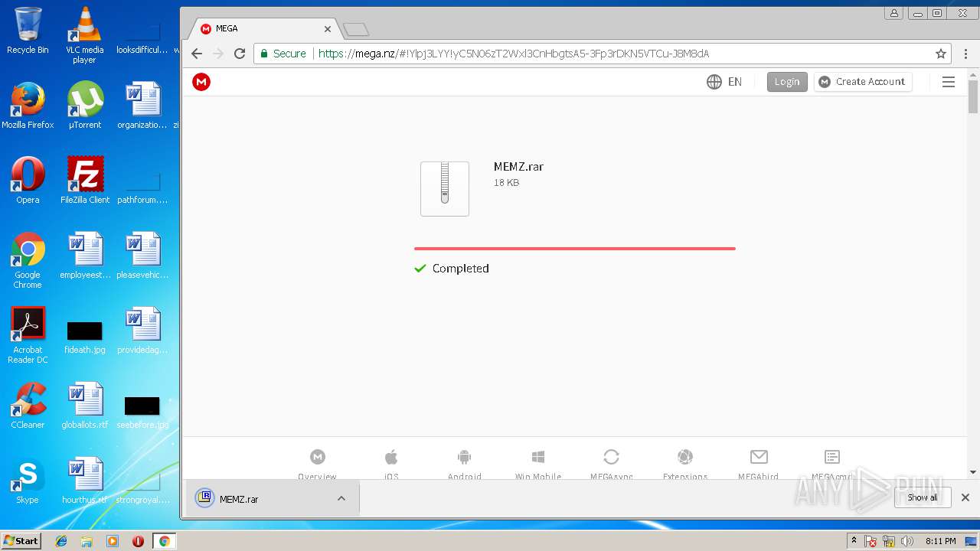This screenshot has height=551, width=980.
Task: Select organizatio document on desktop
Action: pyautogui.click(x=142, y=106)
